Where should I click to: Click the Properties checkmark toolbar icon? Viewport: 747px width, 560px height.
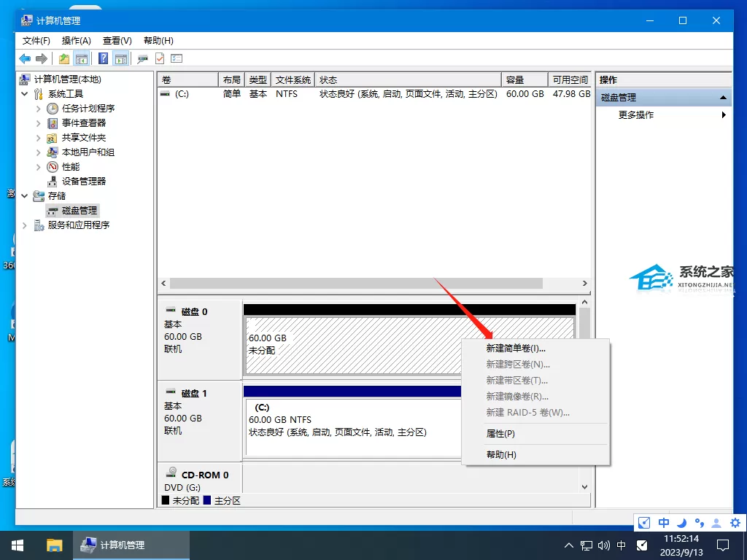click(160, 58)
